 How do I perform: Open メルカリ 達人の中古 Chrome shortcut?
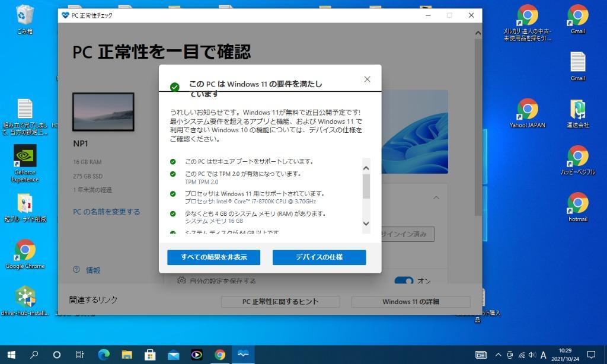click(527, 23)
